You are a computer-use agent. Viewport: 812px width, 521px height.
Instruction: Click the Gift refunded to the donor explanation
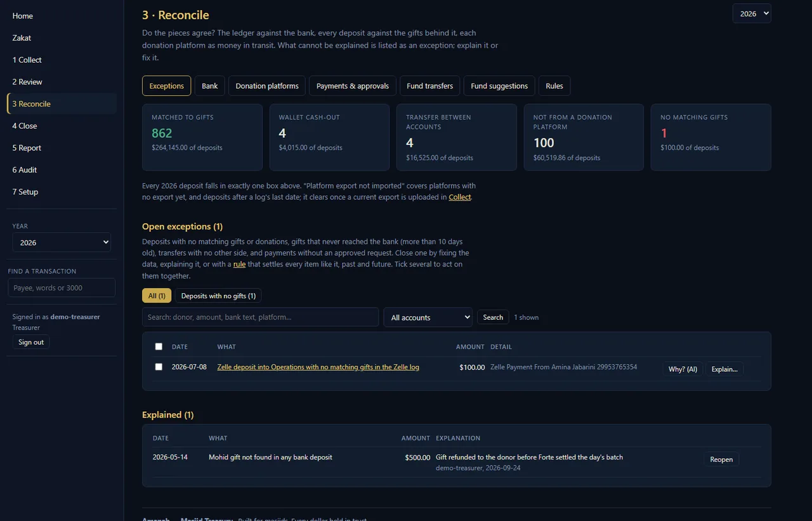click(529, 457)
